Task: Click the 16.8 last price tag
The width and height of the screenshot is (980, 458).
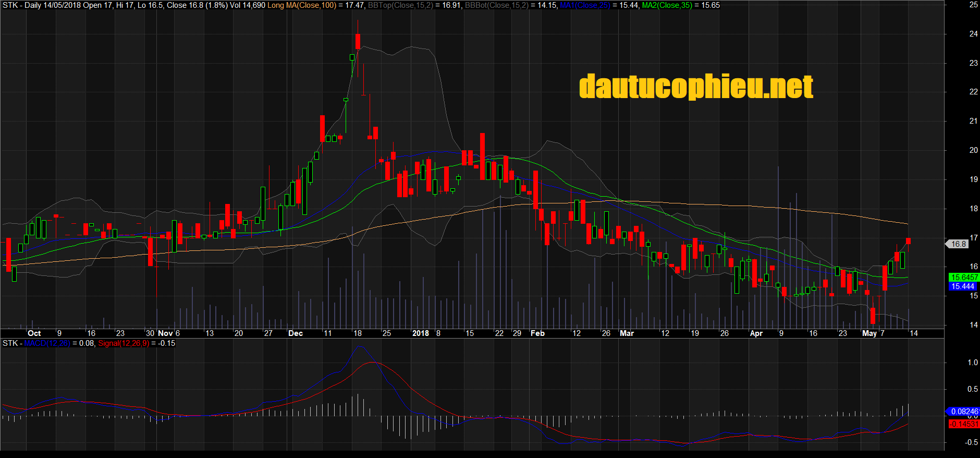Action: click(958, 244)
